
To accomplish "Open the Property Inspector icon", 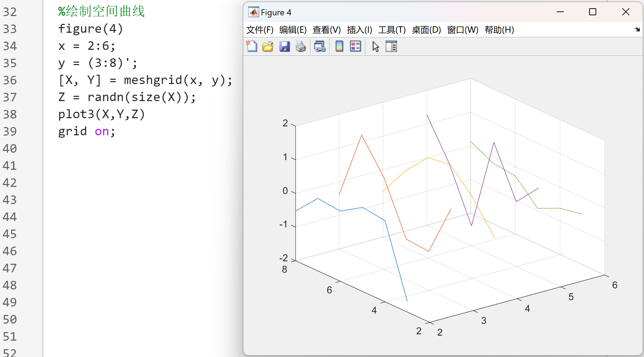I will (x=391, y=46).
